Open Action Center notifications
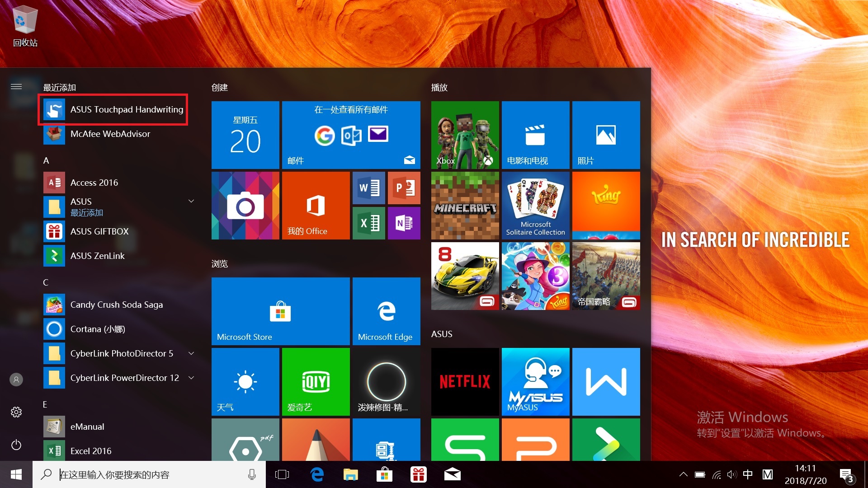 point(847,475)
